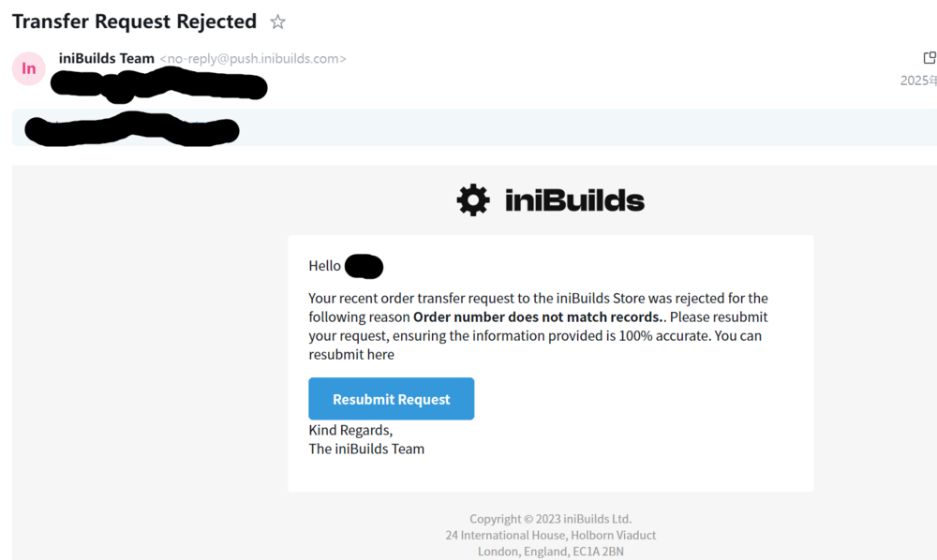Screen dimensions: 937x560
Task: Click the Copyright 2023 iniBuilds Ltd. footer
Action: point(550,519)
